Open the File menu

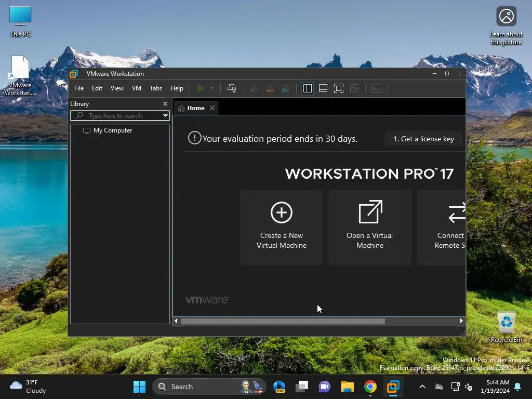[x=79, y=88]
